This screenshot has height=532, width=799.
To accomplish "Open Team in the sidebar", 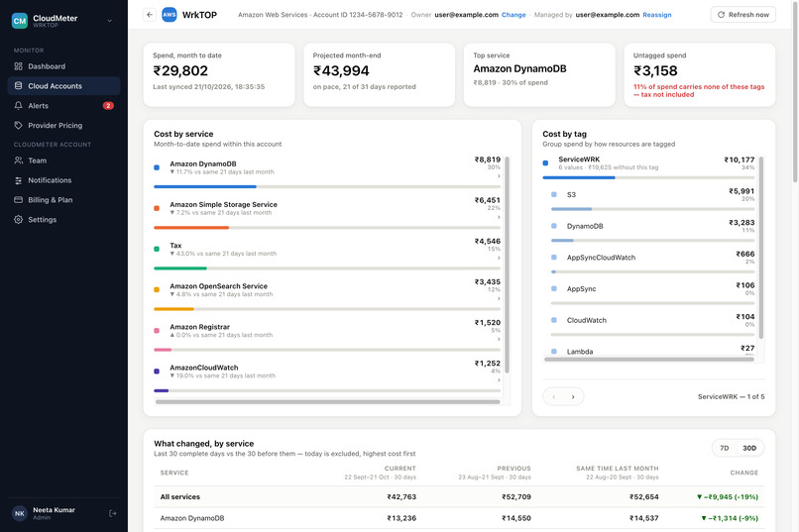I will point(63,160).
